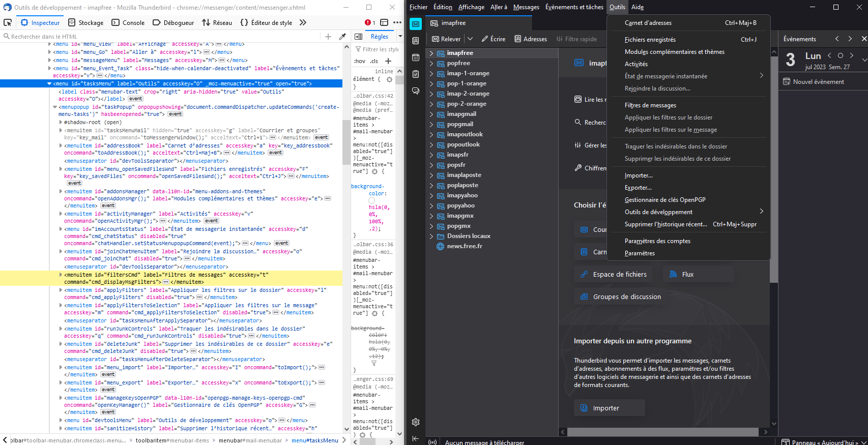Screen dimensions: 868x445
Task: Open Aide menu in menu bar
Action: coord(638,7)
